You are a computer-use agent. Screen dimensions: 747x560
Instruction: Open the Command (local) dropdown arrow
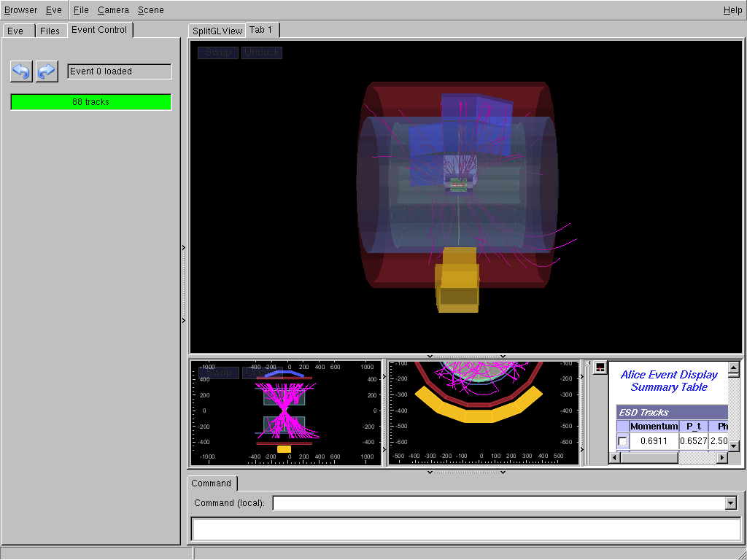coord(731,503)
